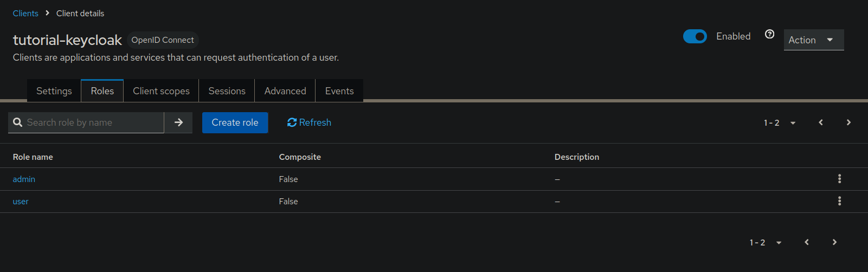The height and width of the screenshot is (272, 868).
Task: Go to previous page in top pagination
Action: [821, 122]
